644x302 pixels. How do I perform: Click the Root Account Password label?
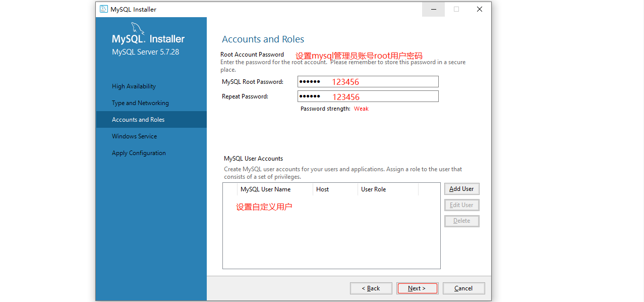pyautogui.click(x=252, y=55)
